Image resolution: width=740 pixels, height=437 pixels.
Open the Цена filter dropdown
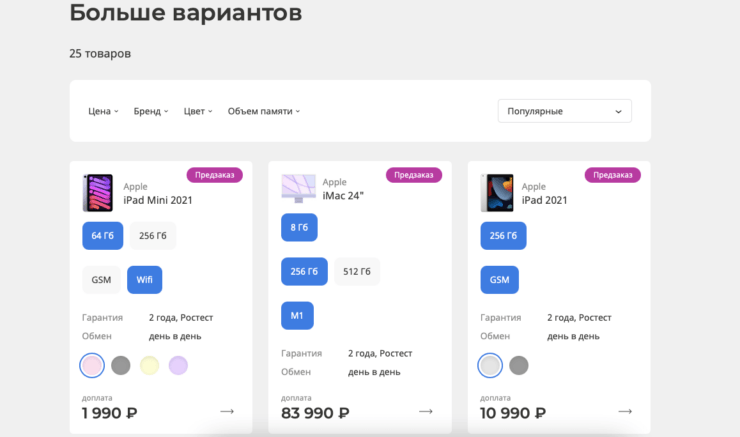[x=103, y=111]
